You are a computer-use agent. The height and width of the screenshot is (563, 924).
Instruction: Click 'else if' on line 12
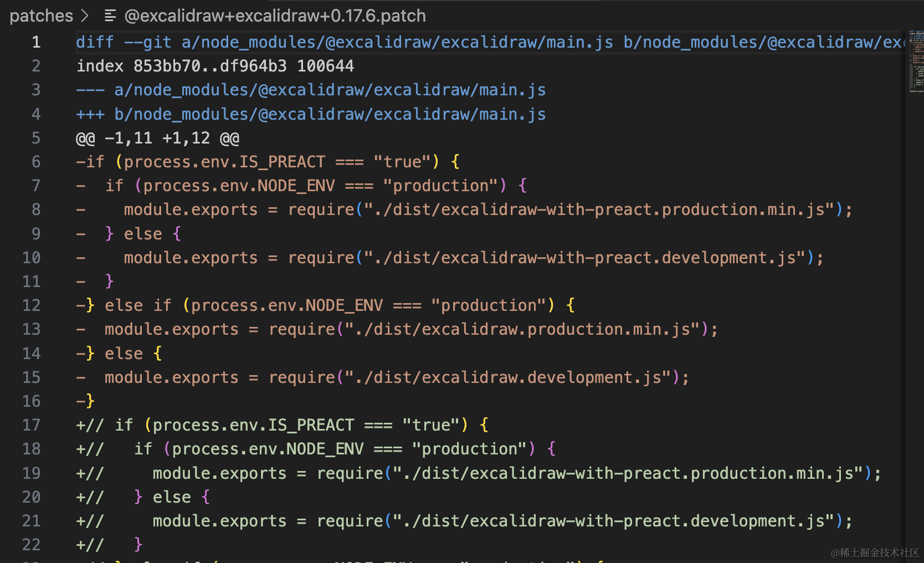(x=138, y=305)
